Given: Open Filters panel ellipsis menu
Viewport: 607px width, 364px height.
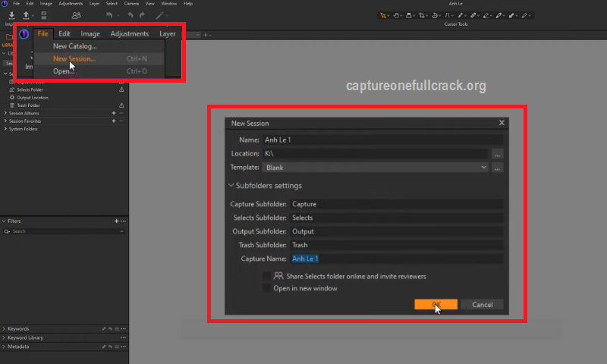Looking at the screenshot, I should (124, 221).
